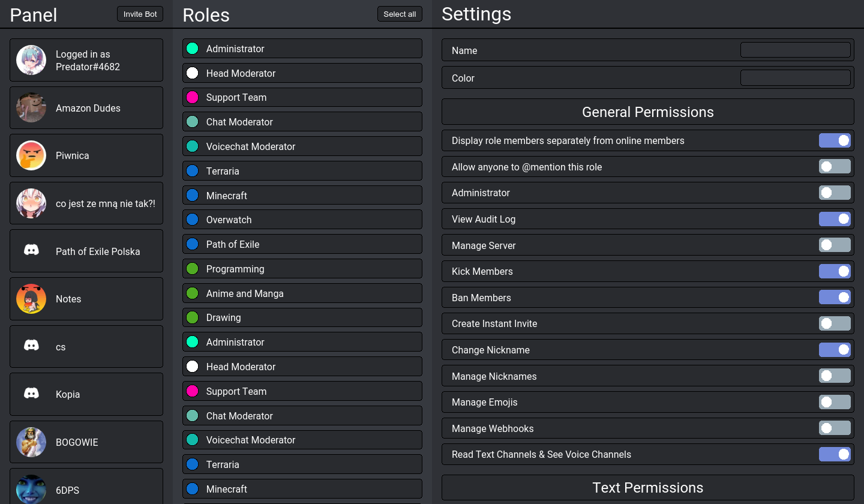
Task: Disable the View Audit Log toggle
Action: tap(835, 219)
